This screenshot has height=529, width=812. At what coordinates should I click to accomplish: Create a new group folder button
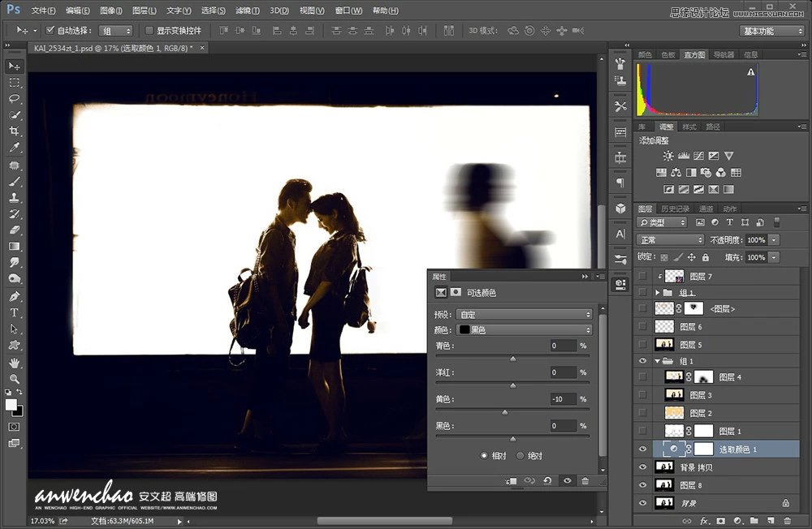click(754, 521)
